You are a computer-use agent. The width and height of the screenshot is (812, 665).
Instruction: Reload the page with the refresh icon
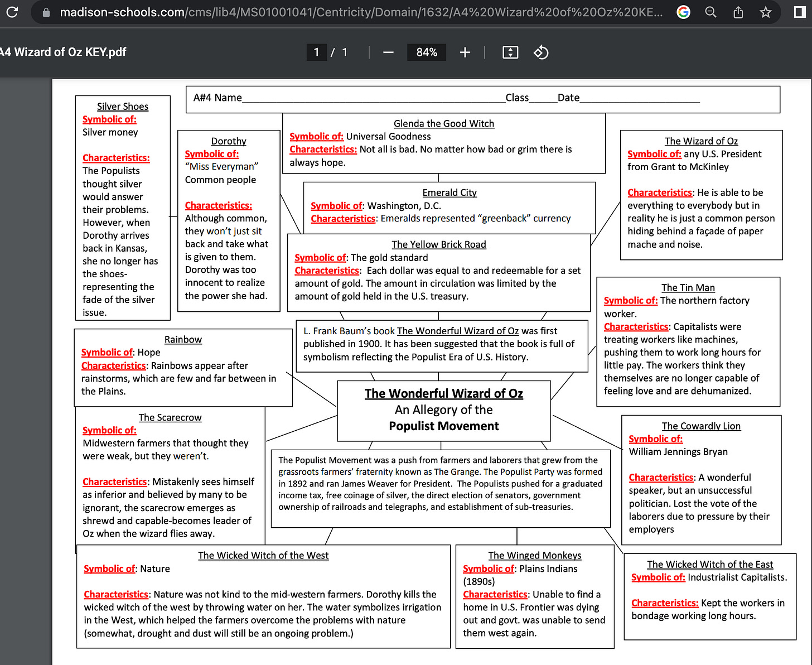[x=12, y=12]
